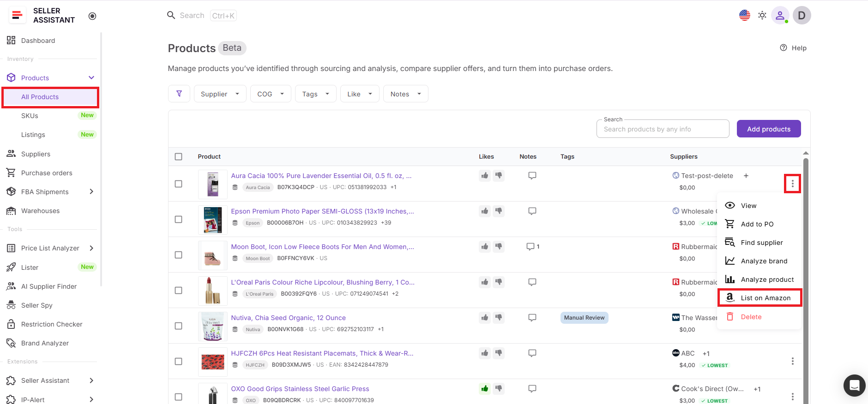Viewport: 868px width, 404px height.
Task: Expand FBA Shipments chevron
Action: coord(91,191)
